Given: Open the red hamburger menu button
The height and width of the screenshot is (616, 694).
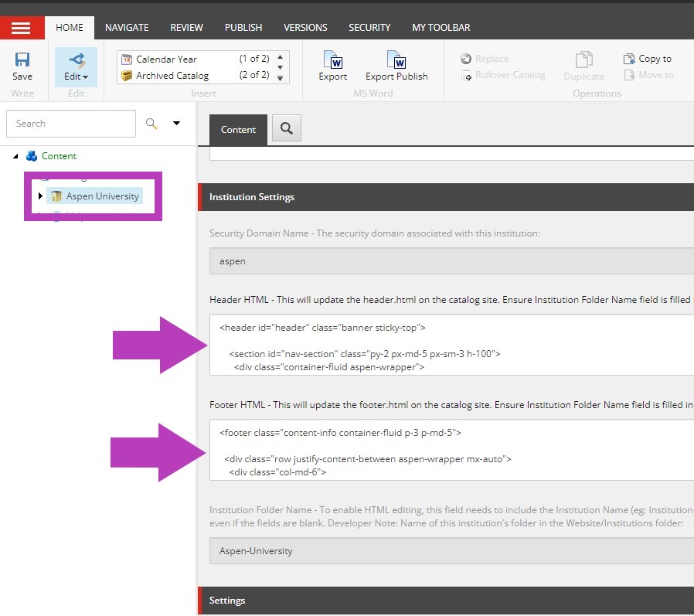Looking at the screenshot, I should point(22,28).
